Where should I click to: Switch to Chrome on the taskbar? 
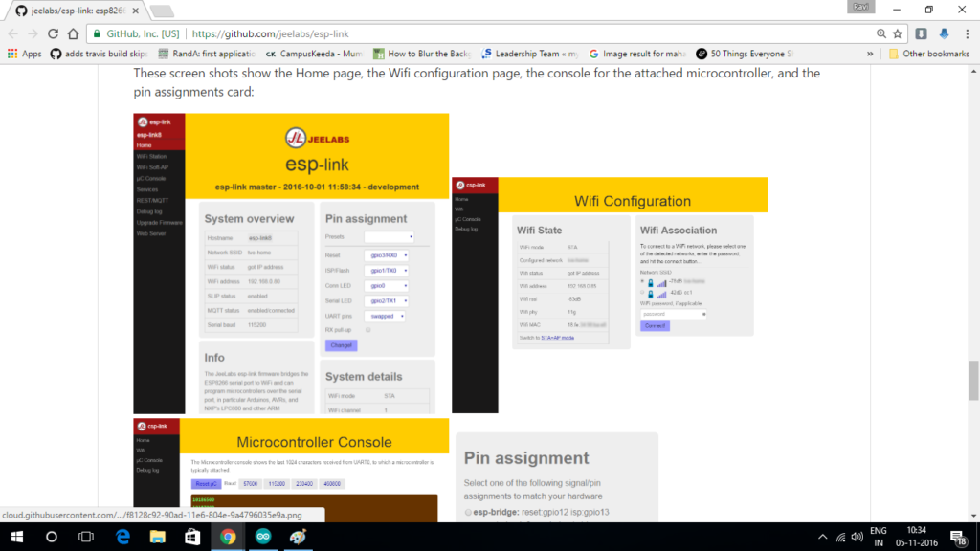(x=228, y=537)
